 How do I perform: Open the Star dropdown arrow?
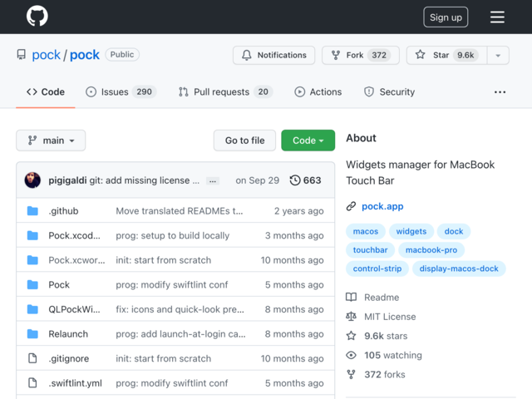(x=498, y=55)
